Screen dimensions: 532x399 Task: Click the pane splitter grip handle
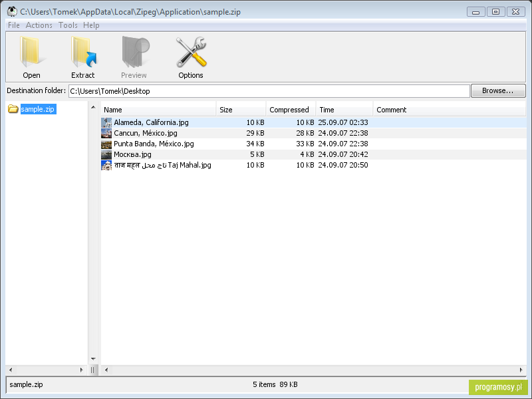(x=92, y=370)
